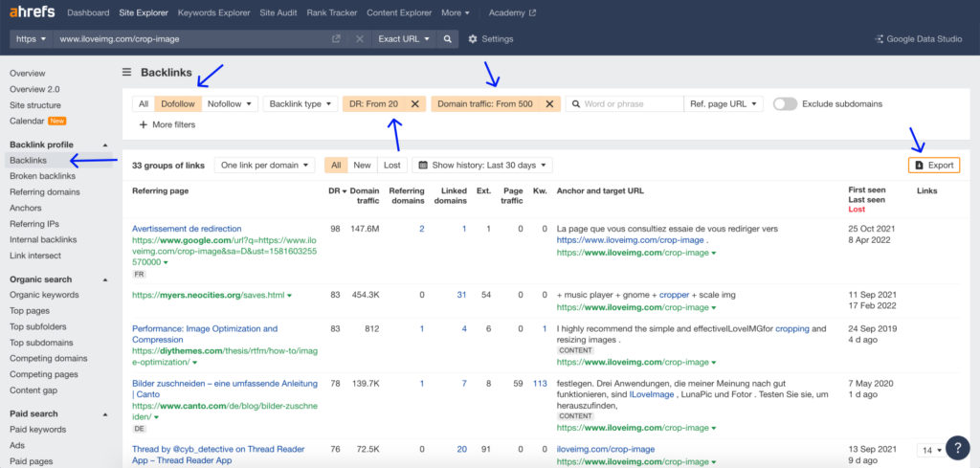Click the URL input field

[x=190, y=38]
